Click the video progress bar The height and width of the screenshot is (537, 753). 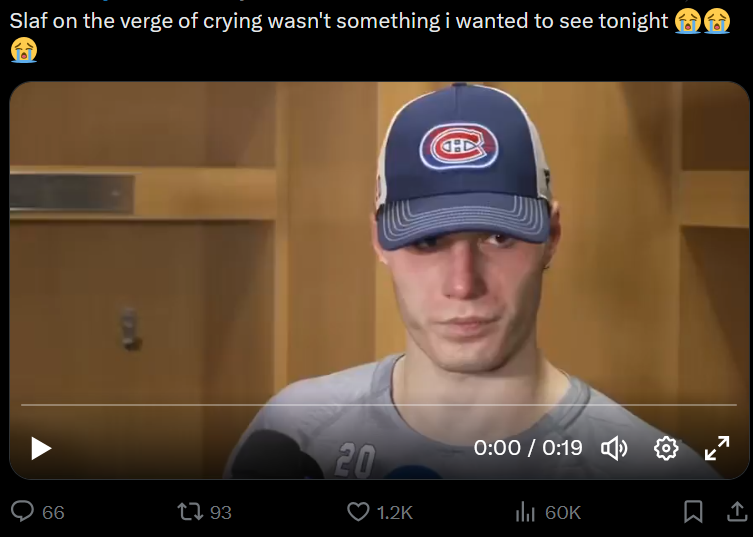(x=378, y=405)
